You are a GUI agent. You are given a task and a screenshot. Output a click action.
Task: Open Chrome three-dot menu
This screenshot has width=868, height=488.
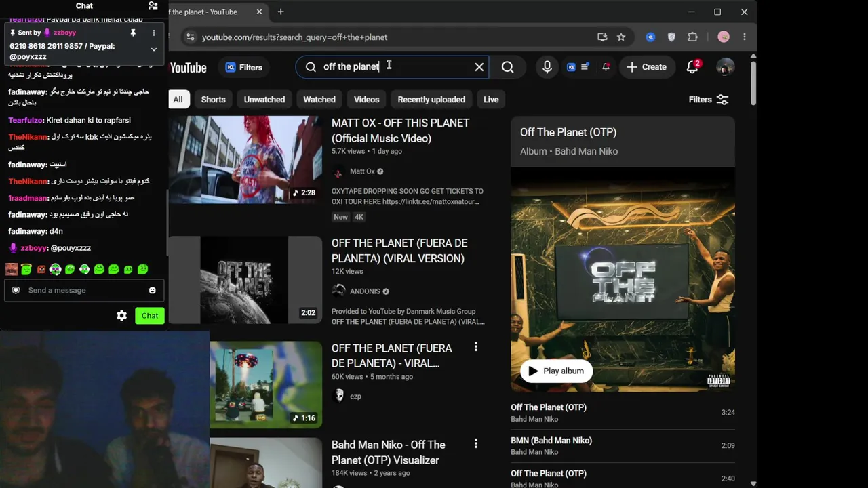pyautogui.click(x=745, y=37)
